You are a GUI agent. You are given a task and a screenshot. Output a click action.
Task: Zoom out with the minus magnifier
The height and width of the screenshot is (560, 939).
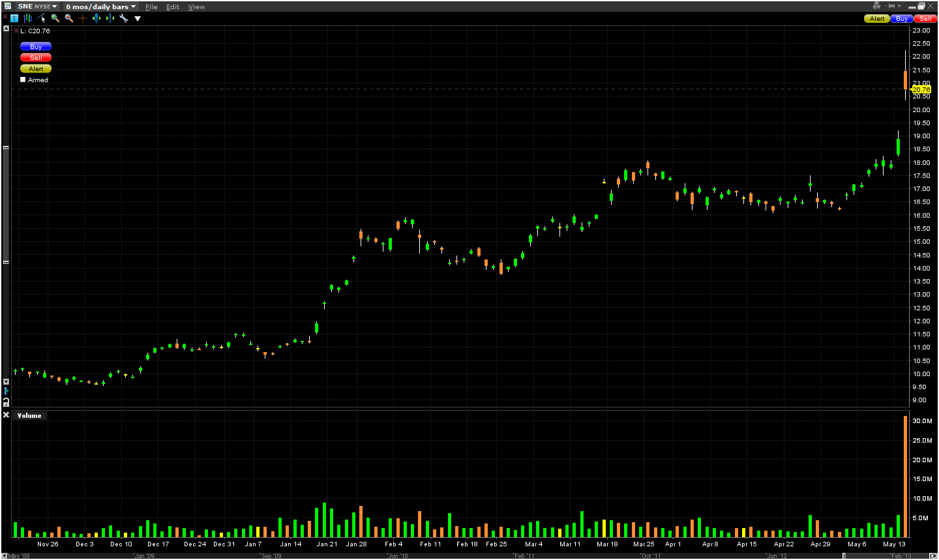tap(69, 18)
